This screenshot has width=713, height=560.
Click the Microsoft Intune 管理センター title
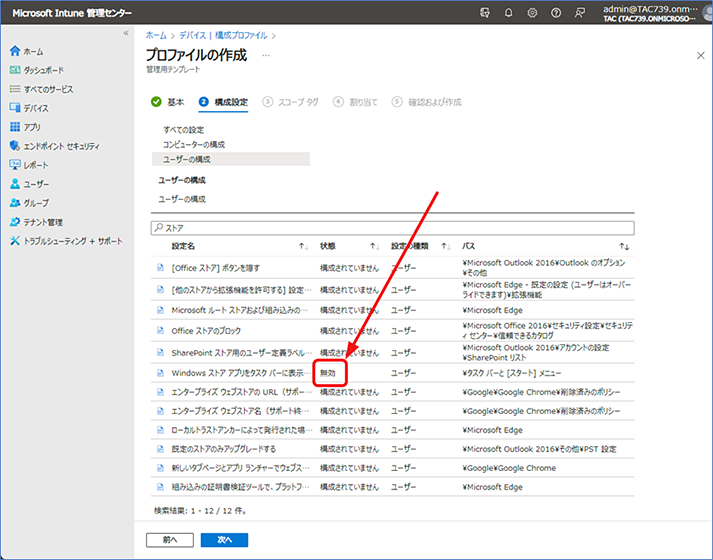click(72, 13)
